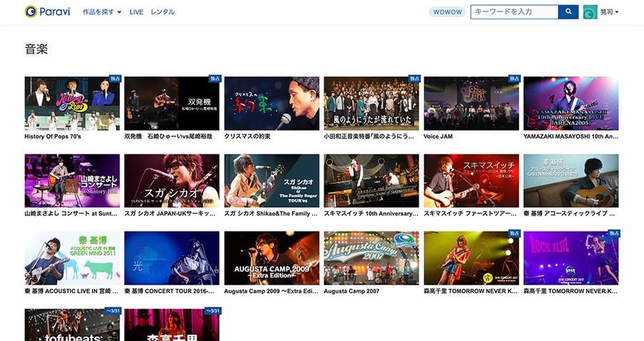This screenshot has width=644, height=341.
Task: Click スガ シカオ JAPAN-UKサーキッ… title
Action: 170,214
